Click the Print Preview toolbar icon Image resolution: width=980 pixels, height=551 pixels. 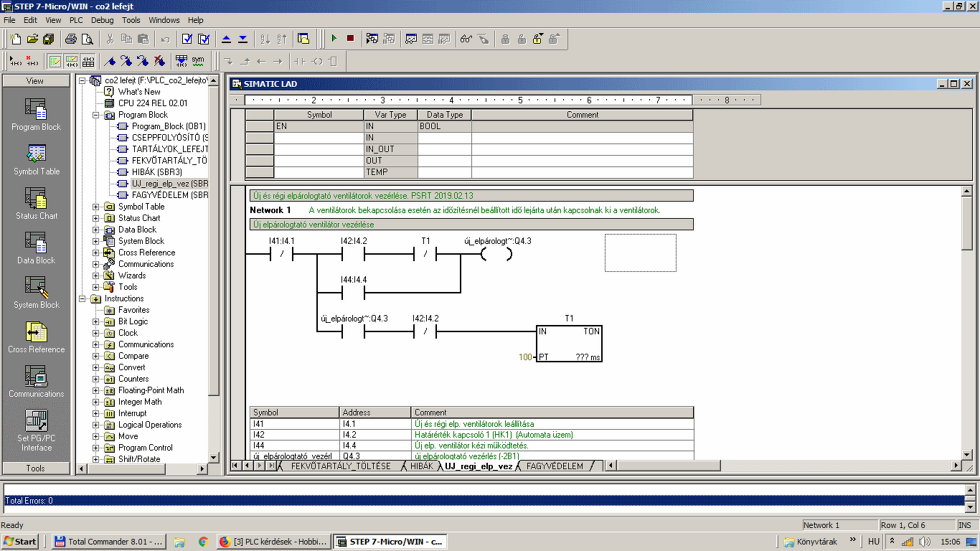coord(88,39)
